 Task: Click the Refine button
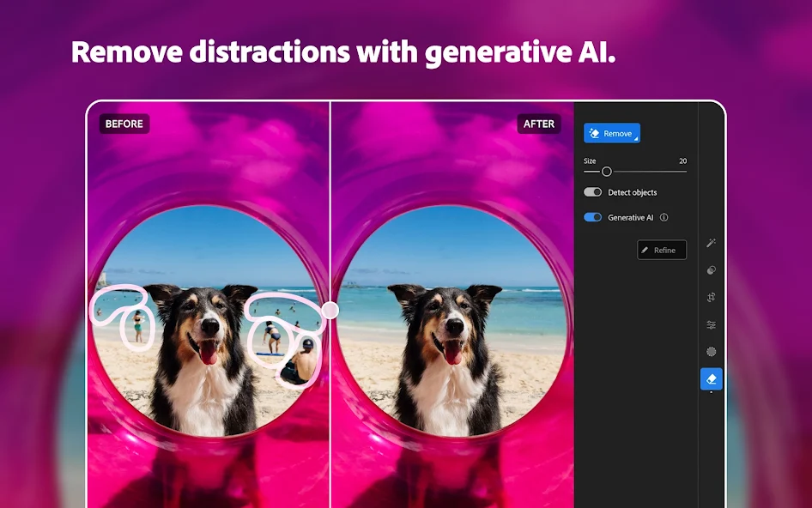coord(662,250)
